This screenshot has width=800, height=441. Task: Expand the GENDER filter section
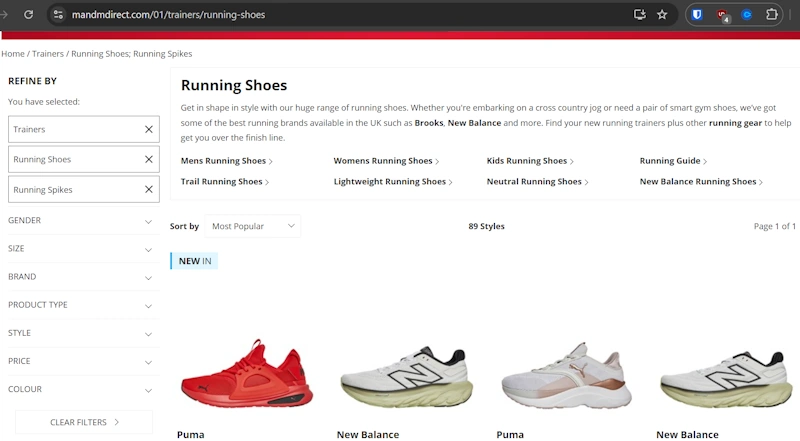point(83,220)
